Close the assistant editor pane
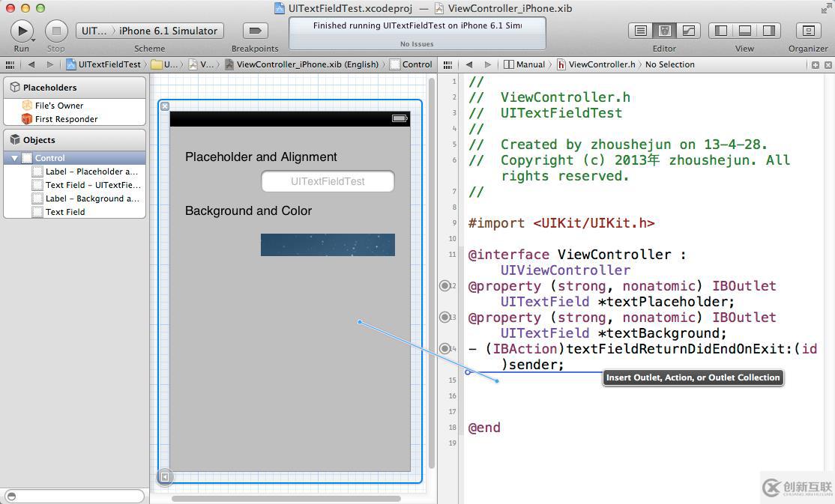This screenshot has height=504, width=835. pos(828,64)
